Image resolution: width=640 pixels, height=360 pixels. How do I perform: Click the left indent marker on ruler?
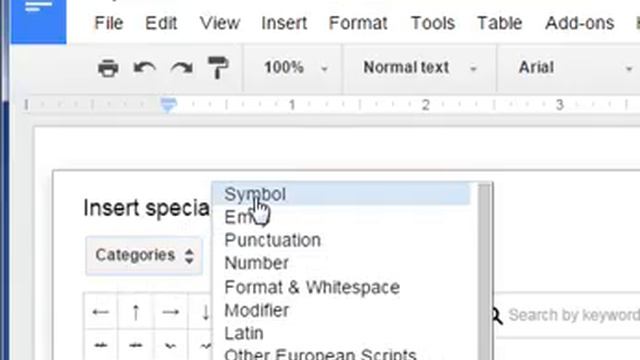coord(168,105)
